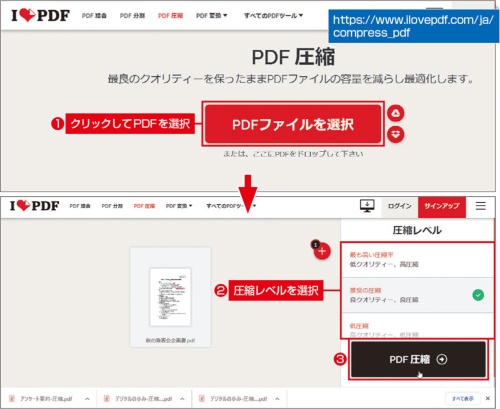Click the black PDF 圧縮 compress button
The image size is (500, 409).
418,359
